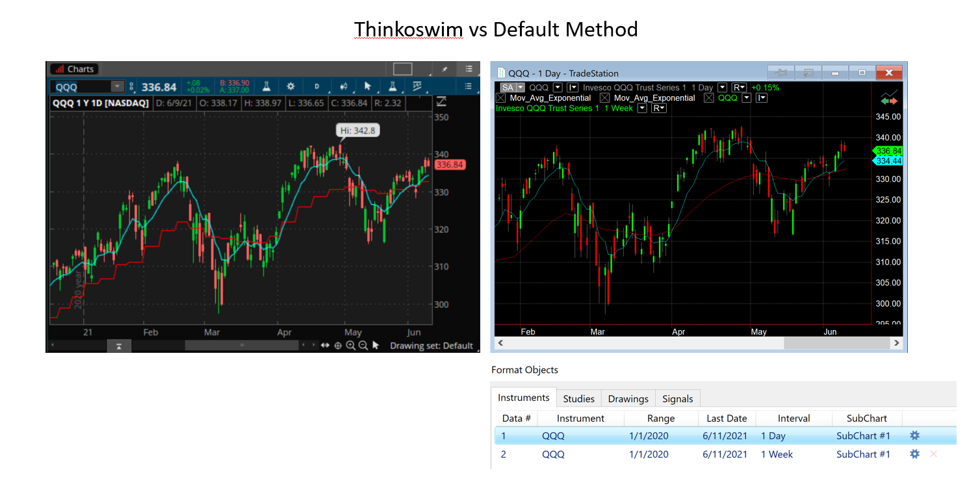Open the Thinkoswim chart toolbar list menu
Screen dimensions: 980x490
click(468, 86)
